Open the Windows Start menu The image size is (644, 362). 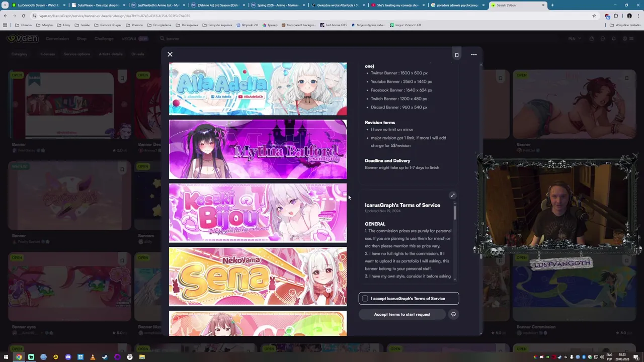7,357
